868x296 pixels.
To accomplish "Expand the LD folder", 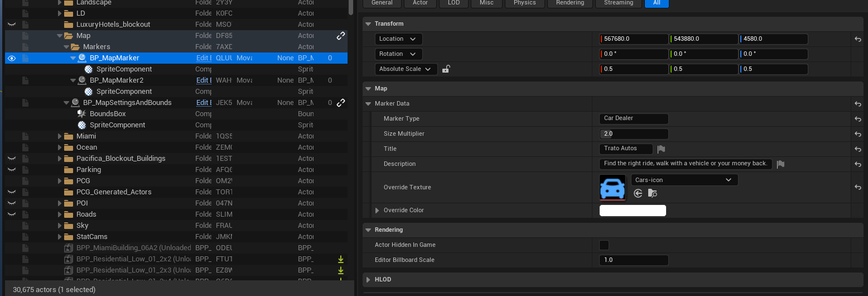I will tap(60, 13).
